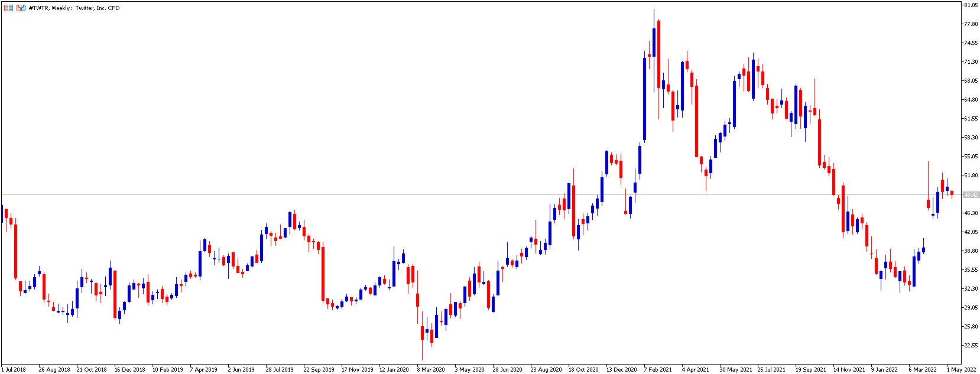Viewport: 980px width, 374px height.
Task: Pick the 68.05 level on price scale
Action: click(970, 81)
